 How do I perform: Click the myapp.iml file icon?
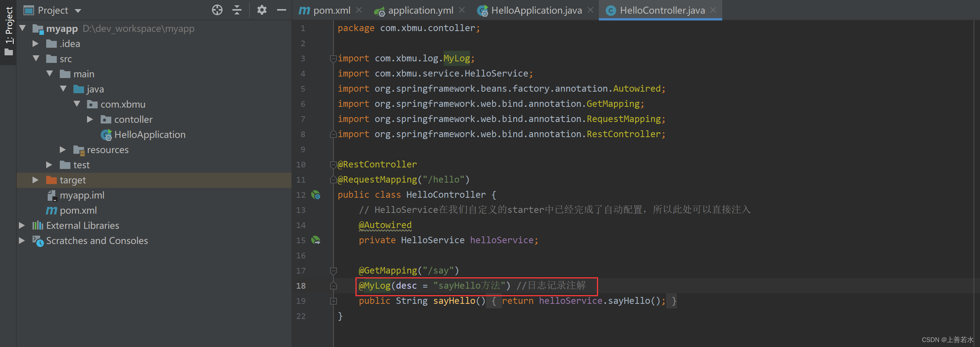pos(52,195)
